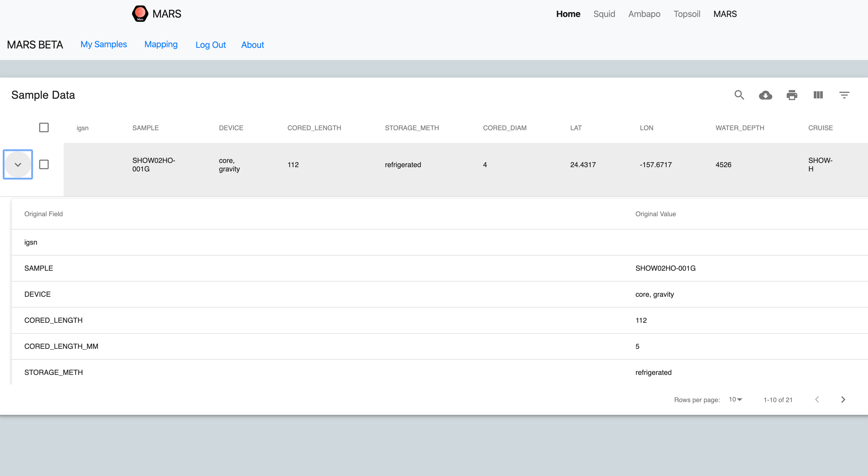Click the water depth value 4526
The width and height of the screenshot is (868, 476).
pyautogui.click(x=723, y=165)
